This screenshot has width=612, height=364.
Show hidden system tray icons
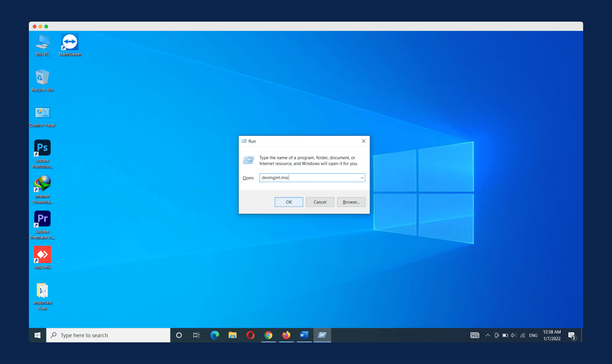tap(488, 335)
